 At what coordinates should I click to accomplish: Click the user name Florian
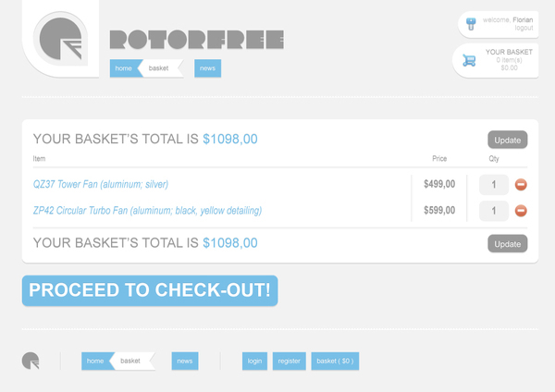click(523, 19)
